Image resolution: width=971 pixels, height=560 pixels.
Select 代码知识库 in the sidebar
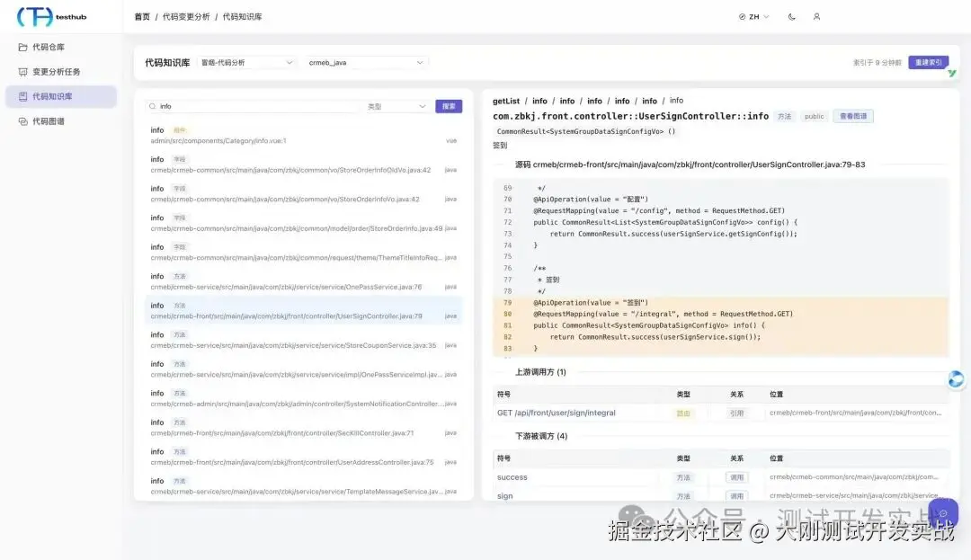pyautogui.click(x=61, y=96)
